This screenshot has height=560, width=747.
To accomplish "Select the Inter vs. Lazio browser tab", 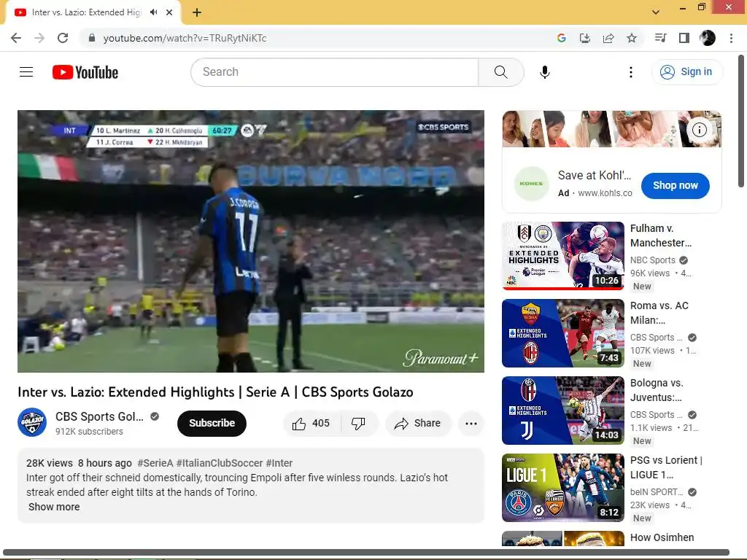I will click(x=93, y=12).
